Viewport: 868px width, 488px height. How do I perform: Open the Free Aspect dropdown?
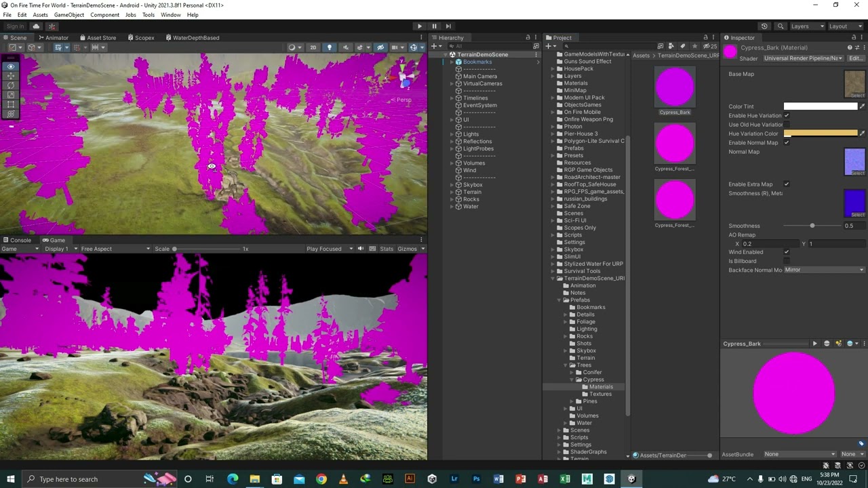115,249
